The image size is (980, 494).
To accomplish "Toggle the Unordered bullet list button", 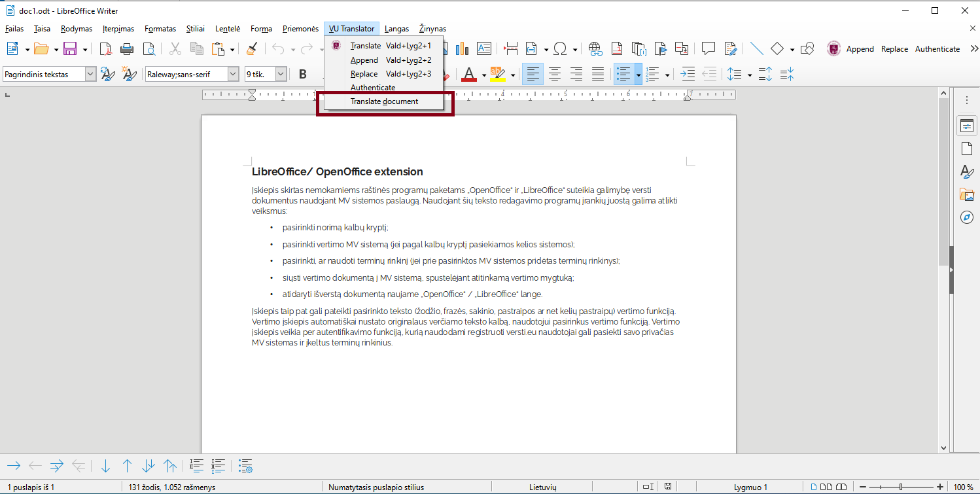I will pyautogui.click(x=623, y=74).
